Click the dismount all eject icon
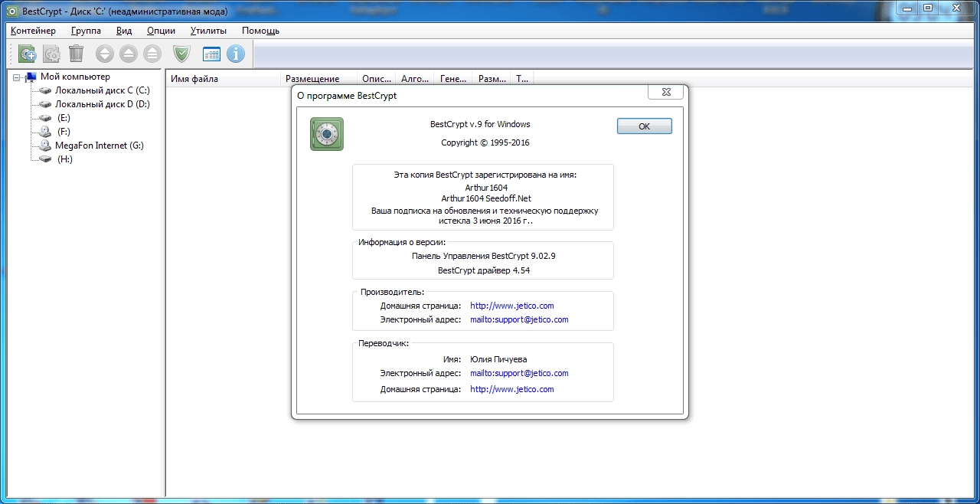The height and width of the screenshot is (504, 980). [152, 54]
